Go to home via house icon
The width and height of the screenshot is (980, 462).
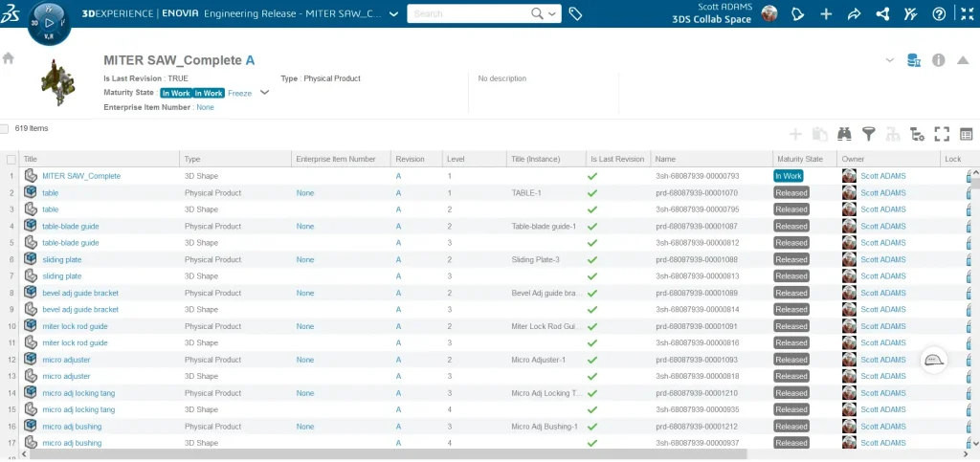9,58
